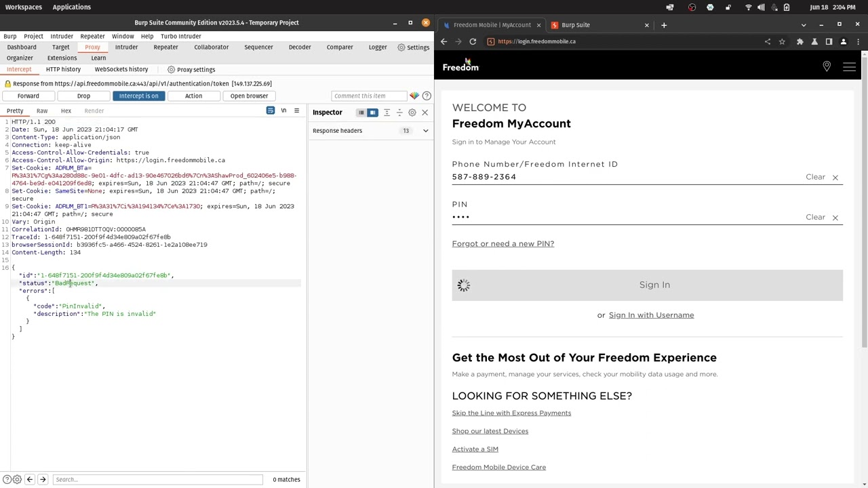Screen dimensions: 868x488
Task: Open the Turbo Intruder menu
Action: (x=181, y=36)
